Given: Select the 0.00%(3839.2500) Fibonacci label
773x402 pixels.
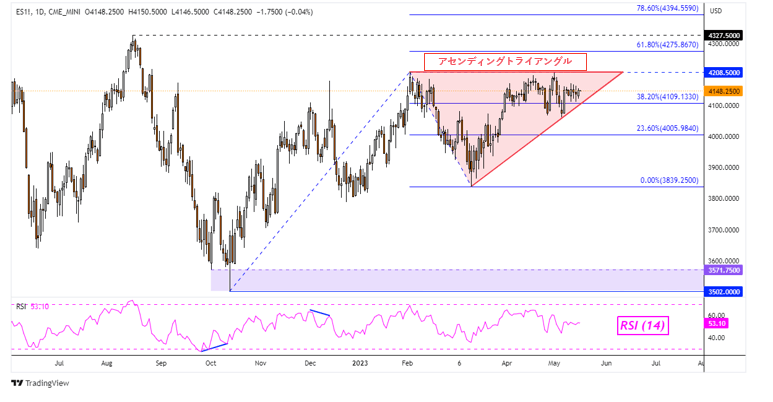Looking at the screenshot, I should 669,181.
